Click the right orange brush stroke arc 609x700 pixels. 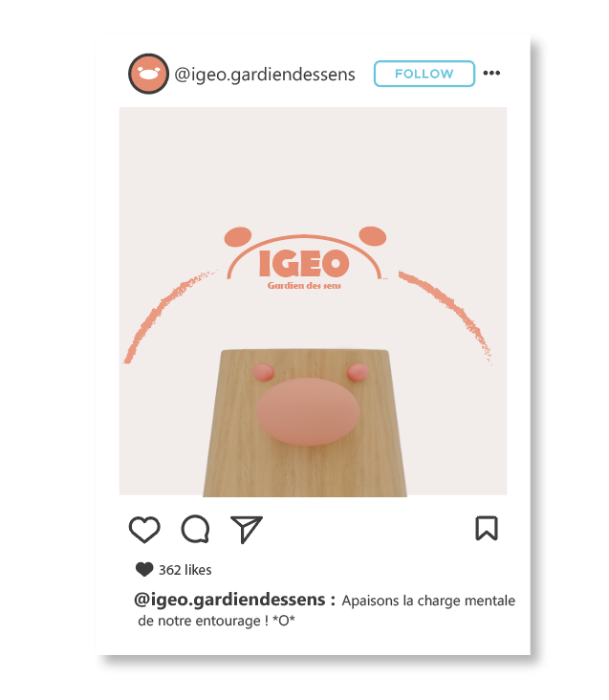pos(446,317)
